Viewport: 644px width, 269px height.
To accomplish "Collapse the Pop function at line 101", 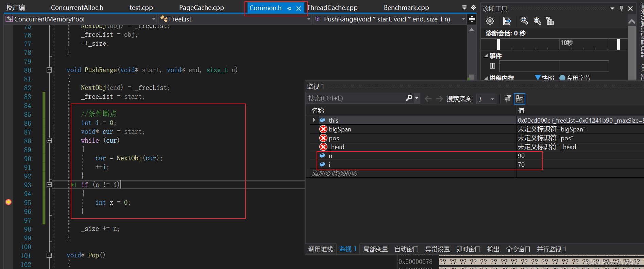I will [49, 255].
